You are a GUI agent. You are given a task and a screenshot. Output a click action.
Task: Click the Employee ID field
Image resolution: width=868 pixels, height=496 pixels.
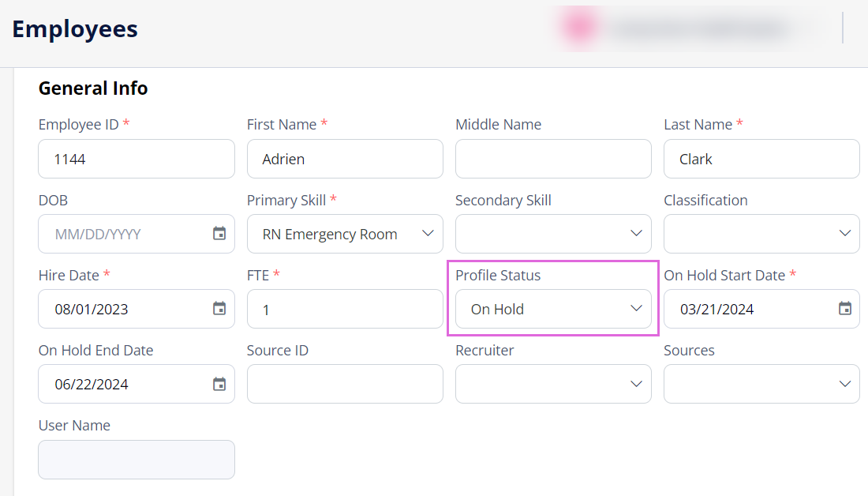[x=137, y=159]
